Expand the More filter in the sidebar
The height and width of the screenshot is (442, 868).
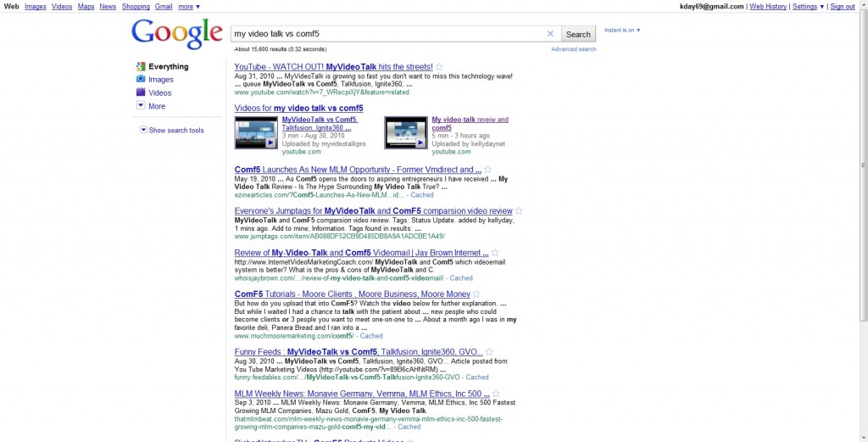(x=157, y=106)
